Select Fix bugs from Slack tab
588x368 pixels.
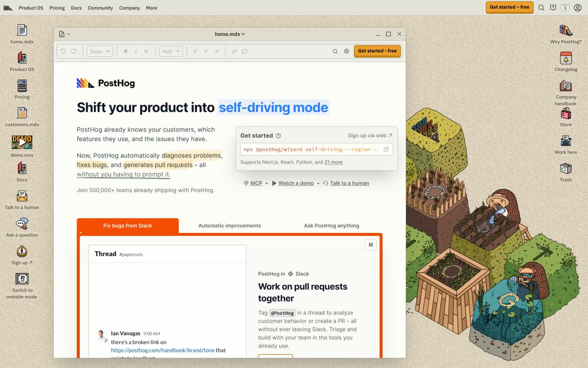click(x=128, y=226)
